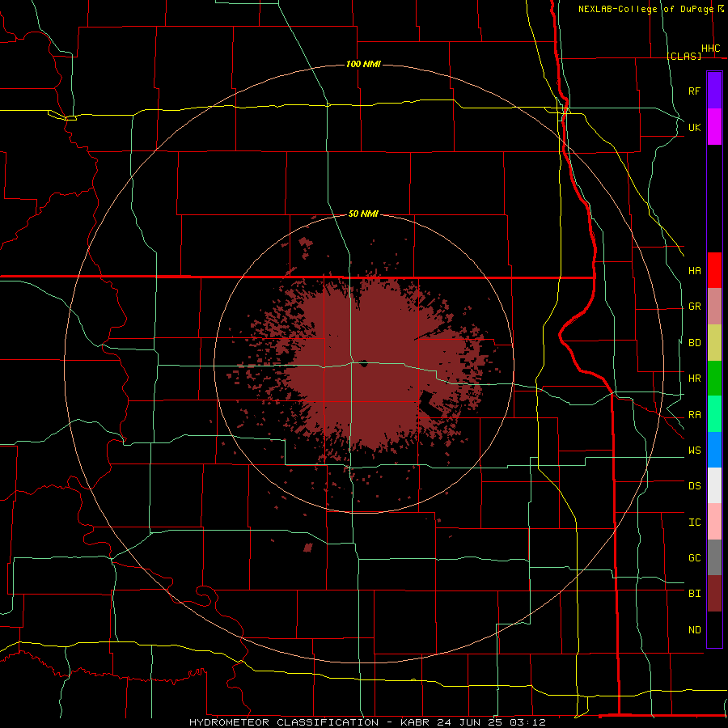The height and width of the screenshot is (728, 728).
Task: Click the blue WS legend color swatch
Action: (x=714, y=450)
